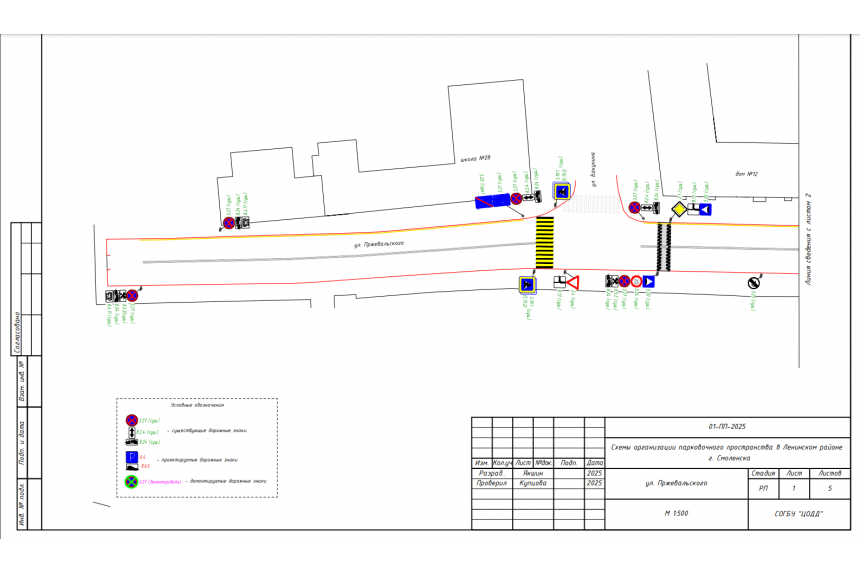
Task: Select the red triangle yield sign
Action: (x=573, y=283)
